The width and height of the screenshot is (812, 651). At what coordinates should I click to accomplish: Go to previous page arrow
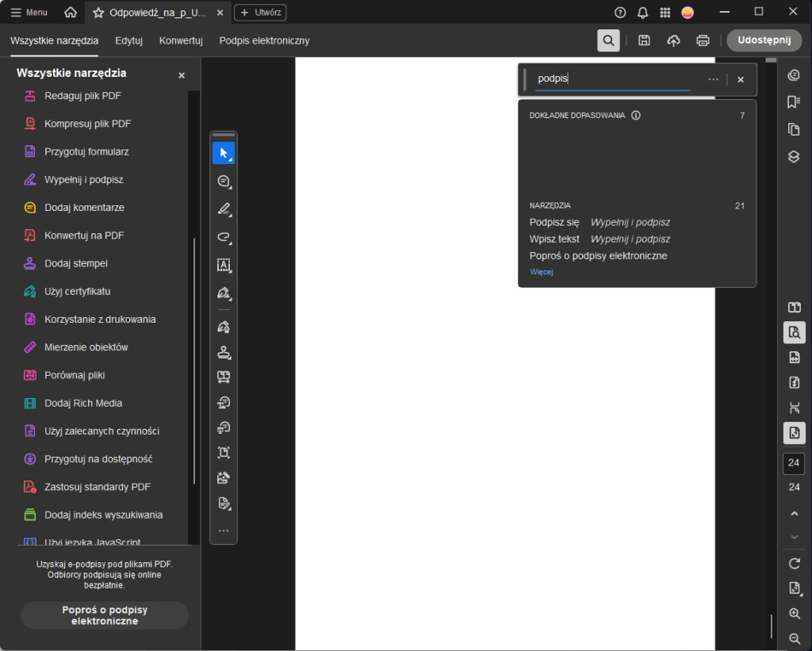[x=794, y=514]
